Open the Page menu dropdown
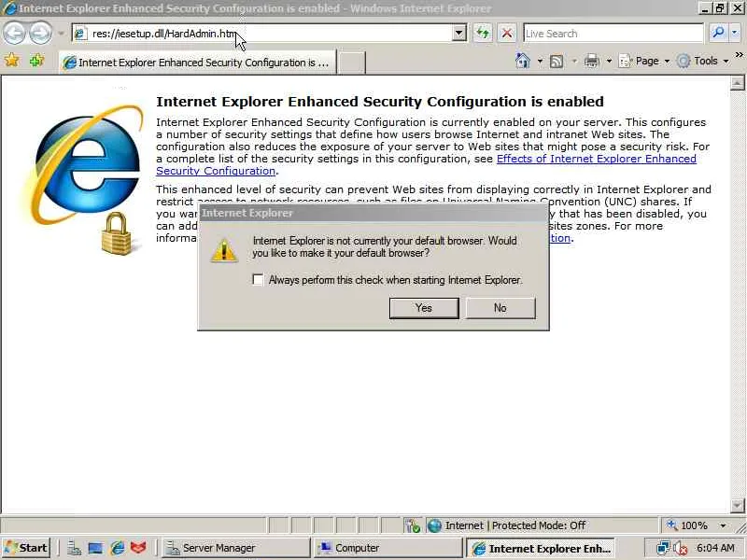Image resolution: width=747 pixels, height=560 pixels. pyautogui.click(x=644, y=61)
